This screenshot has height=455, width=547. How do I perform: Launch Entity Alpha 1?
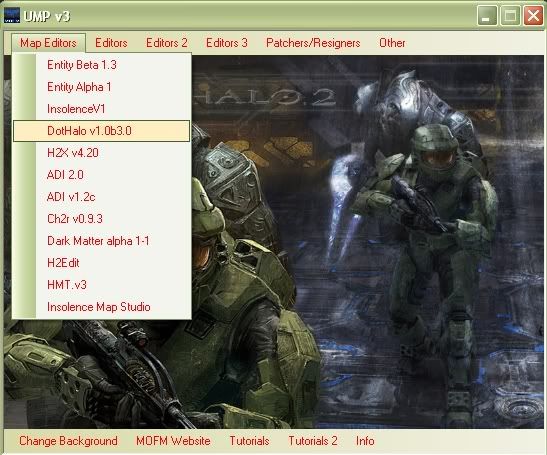point(102,87)
